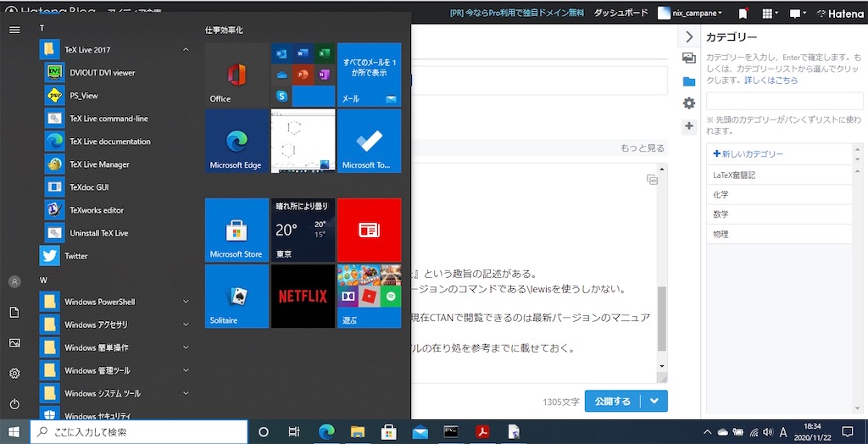Open Hatena services grid dropdown
The image size is (868, 444).
(770, 14)
